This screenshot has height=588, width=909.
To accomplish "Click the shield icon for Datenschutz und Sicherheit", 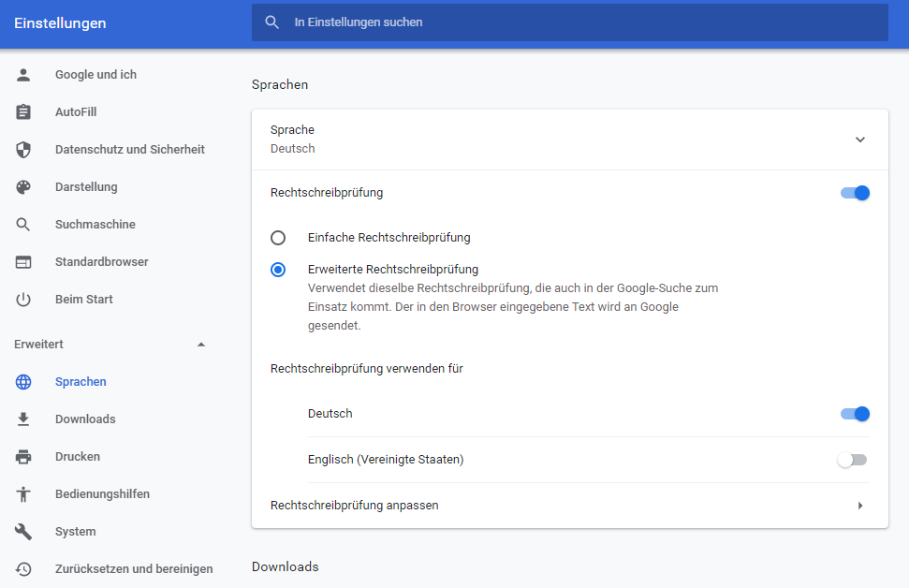I will [x=23, y=150].
